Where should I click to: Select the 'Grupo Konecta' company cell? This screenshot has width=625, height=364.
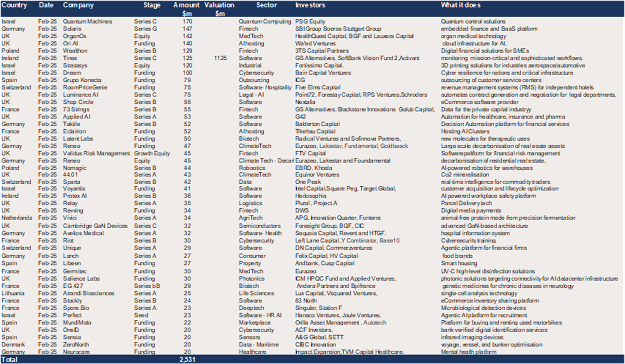click(82, 80)
